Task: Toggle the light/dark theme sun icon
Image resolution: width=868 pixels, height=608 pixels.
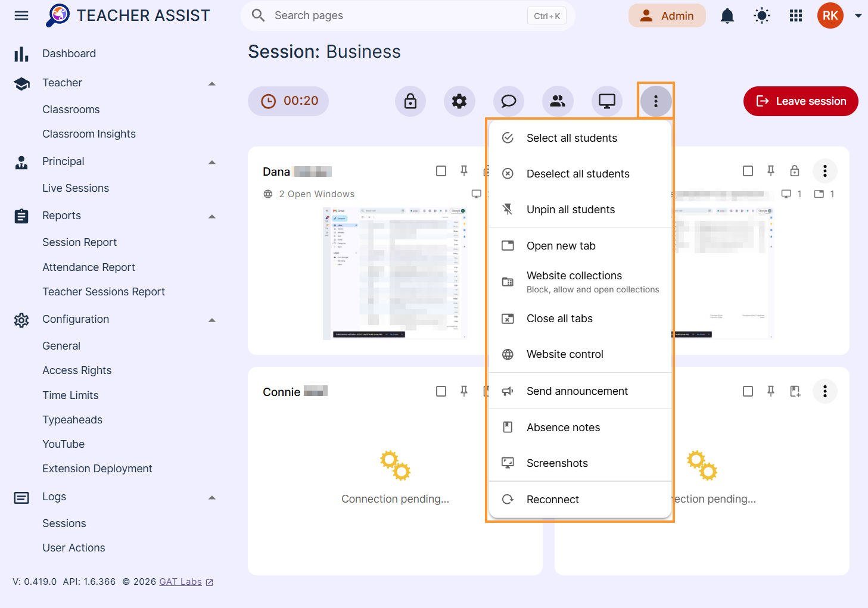Action: (x=762, y=15)
